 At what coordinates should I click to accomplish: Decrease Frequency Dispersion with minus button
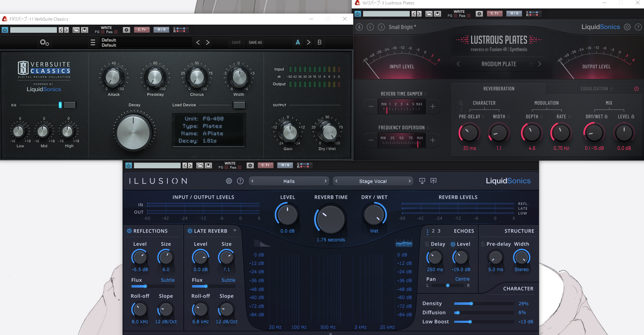coord(371,140)
